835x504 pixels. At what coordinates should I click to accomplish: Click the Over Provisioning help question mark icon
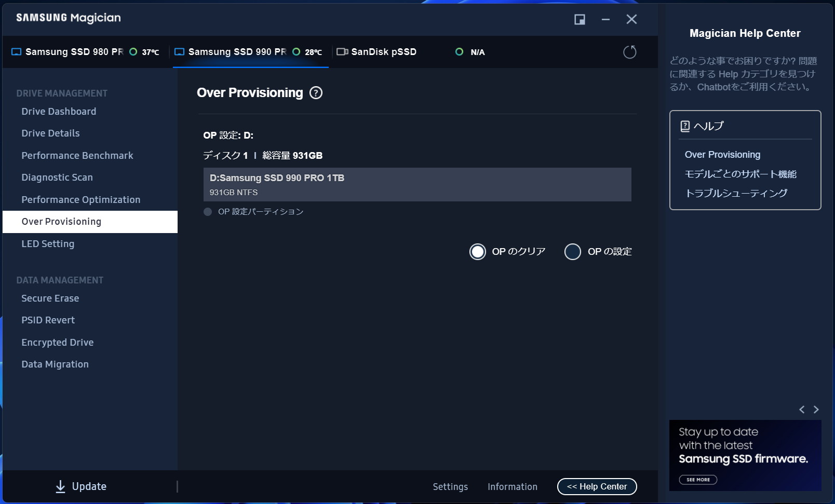[x=316, y=93]
